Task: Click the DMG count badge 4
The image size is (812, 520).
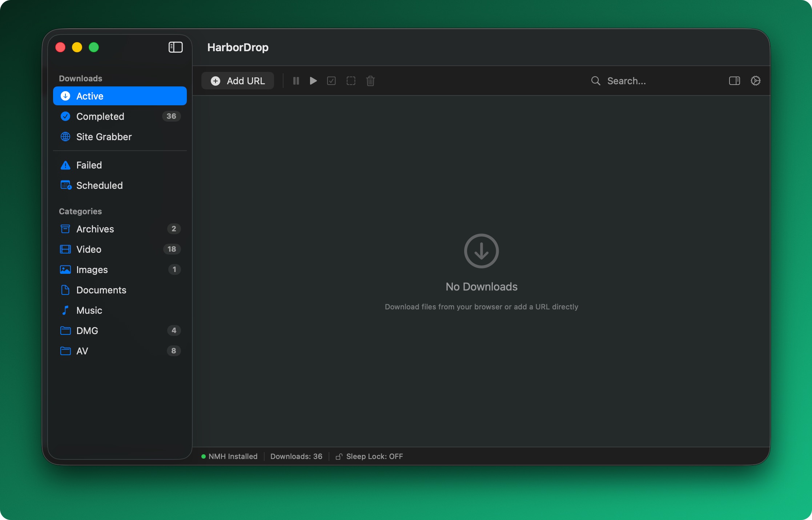Action: pos(174,330)
